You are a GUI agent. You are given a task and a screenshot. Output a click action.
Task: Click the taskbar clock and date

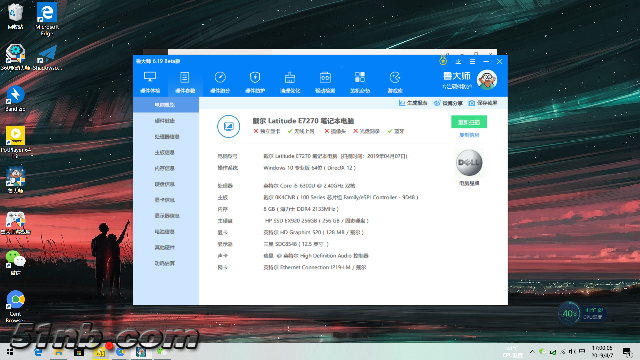(x=602, y=351)
